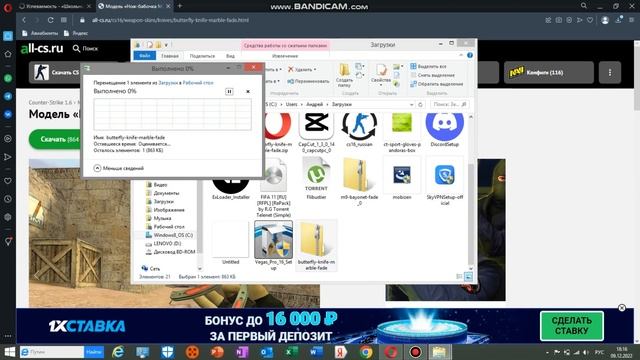Open Explorer help icon
Image resolution: width=640 pixels, height=360 pixels.
pos(470,55)
